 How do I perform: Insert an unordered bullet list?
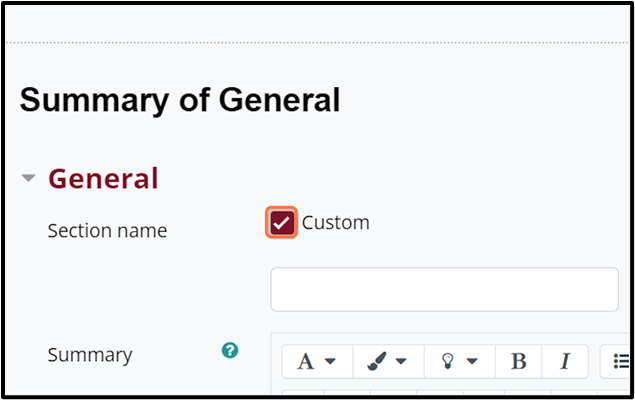(620, 361)
